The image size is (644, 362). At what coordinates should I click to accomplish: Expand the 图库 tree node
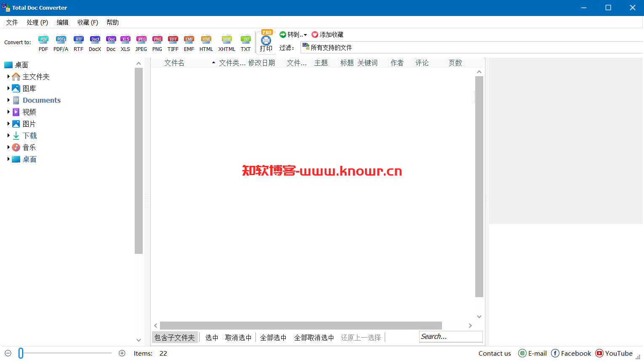coord(8,88)
